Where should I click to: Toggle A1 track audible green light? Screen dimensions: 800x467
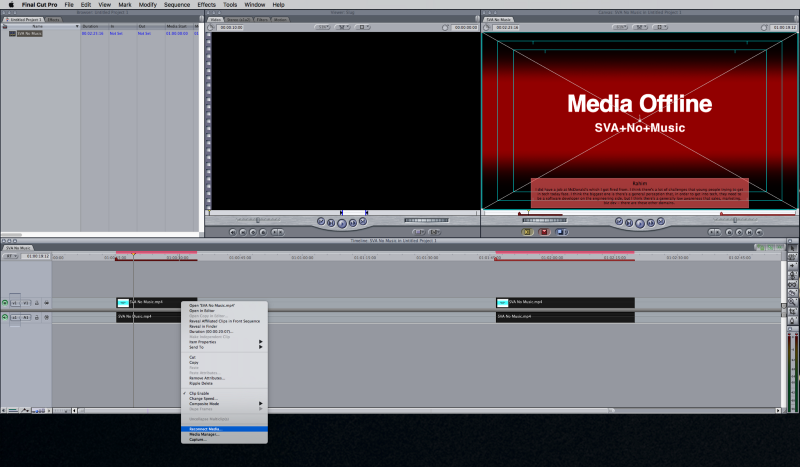click(5, 317)
